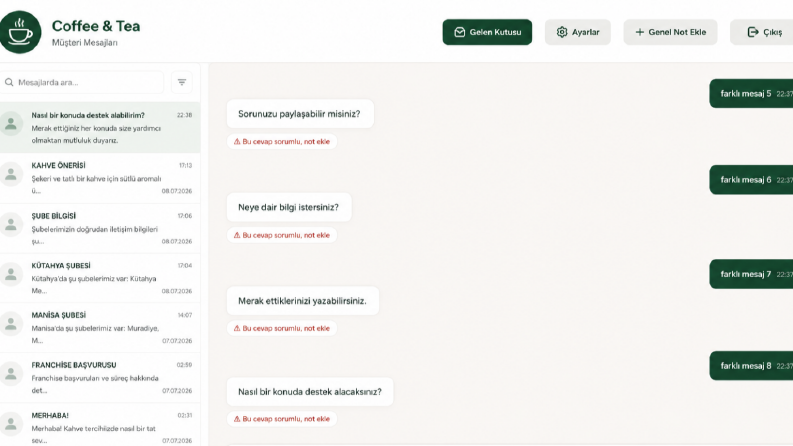
Task: Open the MERHABA! conversation
Action: tap(100, 425)
